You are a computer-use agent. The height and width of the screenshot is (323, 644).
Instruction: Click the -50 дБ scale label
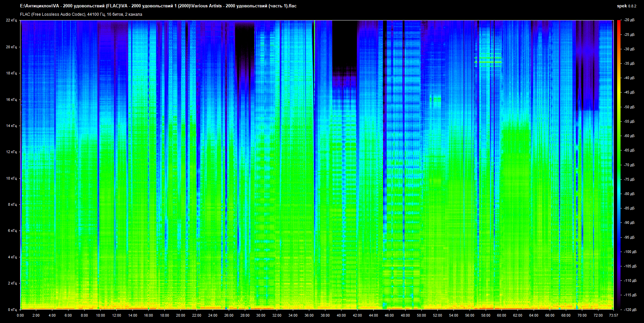point(629,107)
